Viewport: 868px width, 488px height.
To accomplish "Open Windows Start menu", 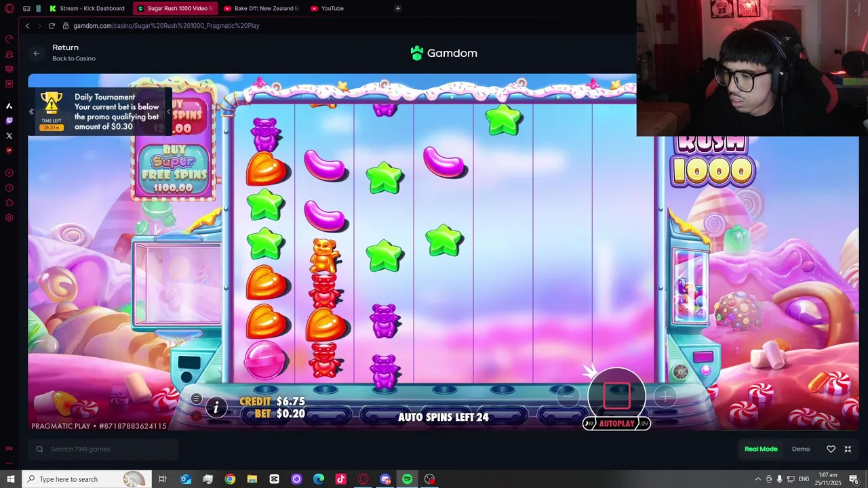I will (11, 479).
